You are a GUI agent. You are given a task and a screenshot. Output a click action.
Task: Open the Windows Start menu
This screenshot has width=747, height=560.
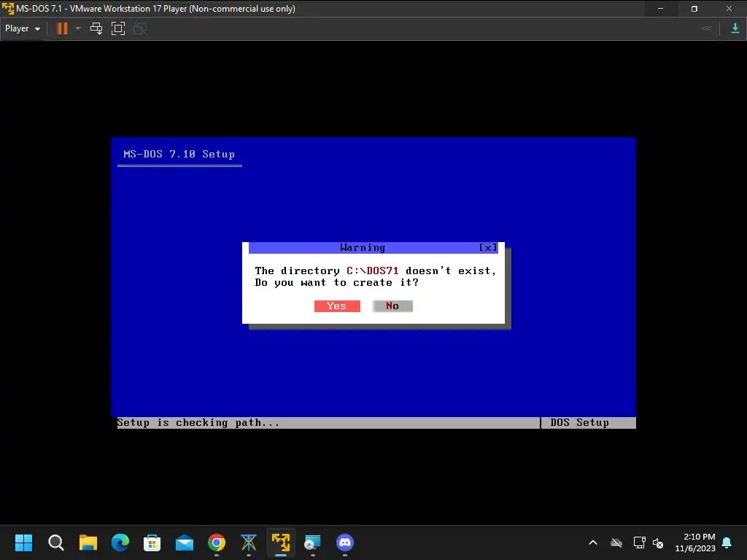click(24, 542)
